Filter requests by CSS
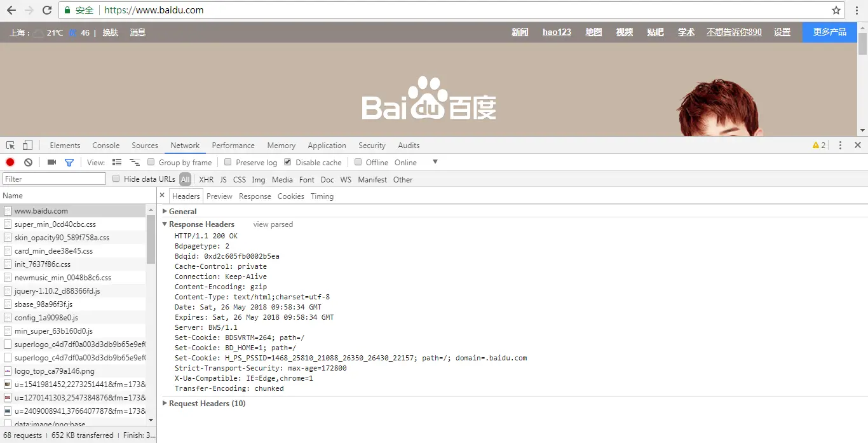The height and width of the screenshot is (443, 868). tap(240, 180)
